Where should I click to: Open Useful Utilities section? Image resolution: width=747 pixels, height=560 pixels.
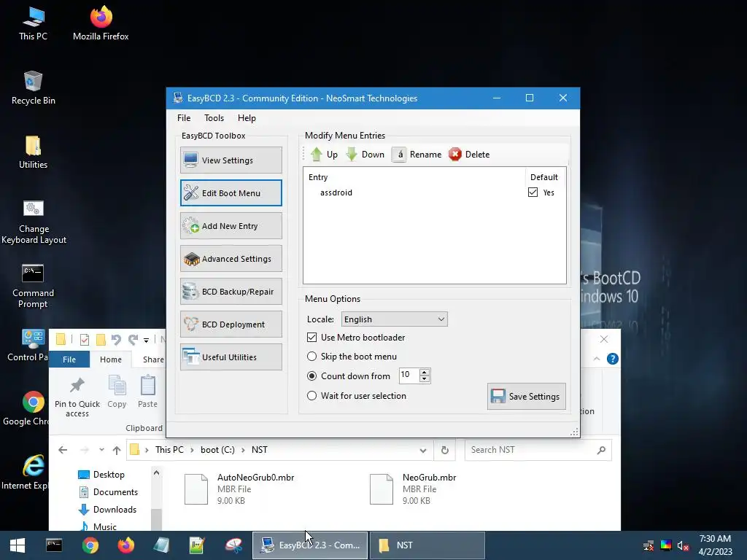pyautogui.click(x=231, y=357)
